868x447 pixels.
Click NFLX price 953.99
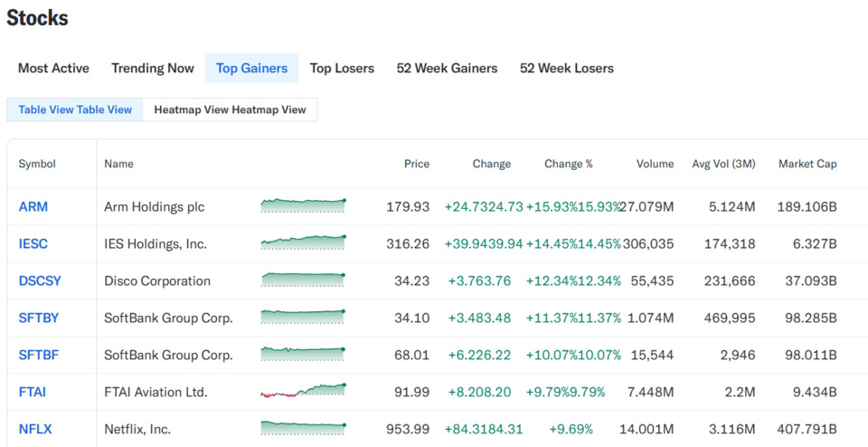[408, 429]
